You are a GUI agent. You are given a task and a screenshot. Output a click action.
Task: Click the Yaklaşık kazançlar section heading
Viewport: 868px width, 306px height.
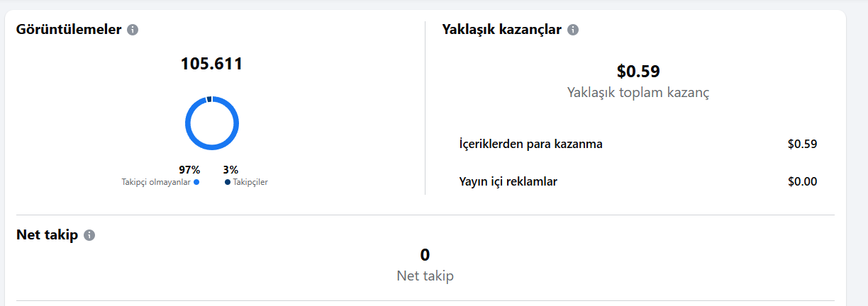coord(501,30)
